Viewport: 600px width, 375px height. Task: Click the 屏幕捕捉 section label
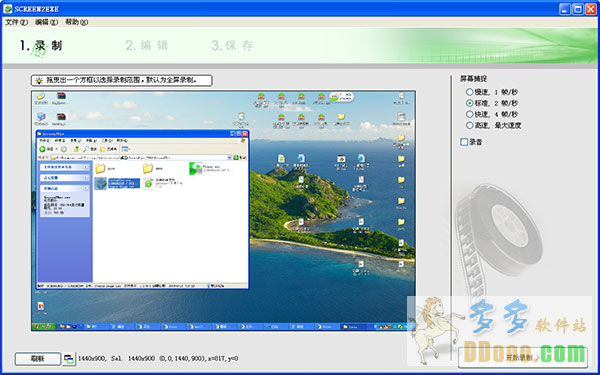coord(473,79)
